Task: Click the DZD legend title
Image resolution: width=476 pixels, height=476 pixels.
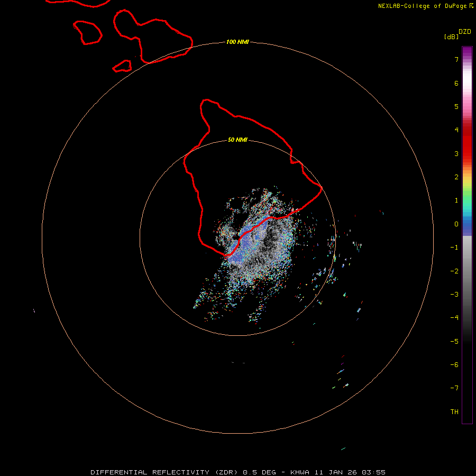Action: 465,32
